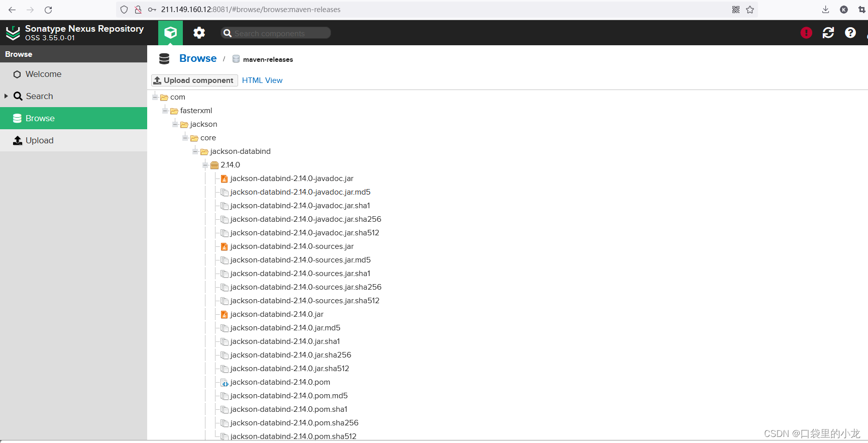Select jackson-databind-2.14.0-javadoc.jar.sha256
This screenshot has width=868, height=443.
tap(306, 219)
